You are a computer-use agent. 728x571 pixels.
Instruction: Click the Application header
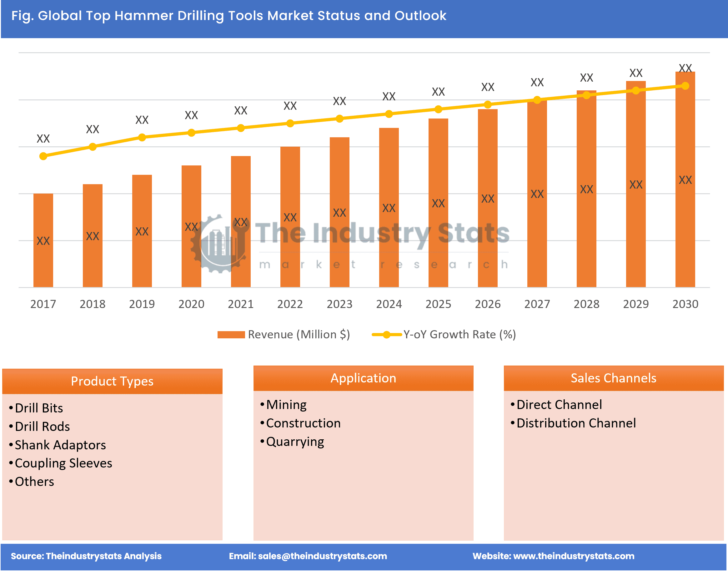coord(364,378)
